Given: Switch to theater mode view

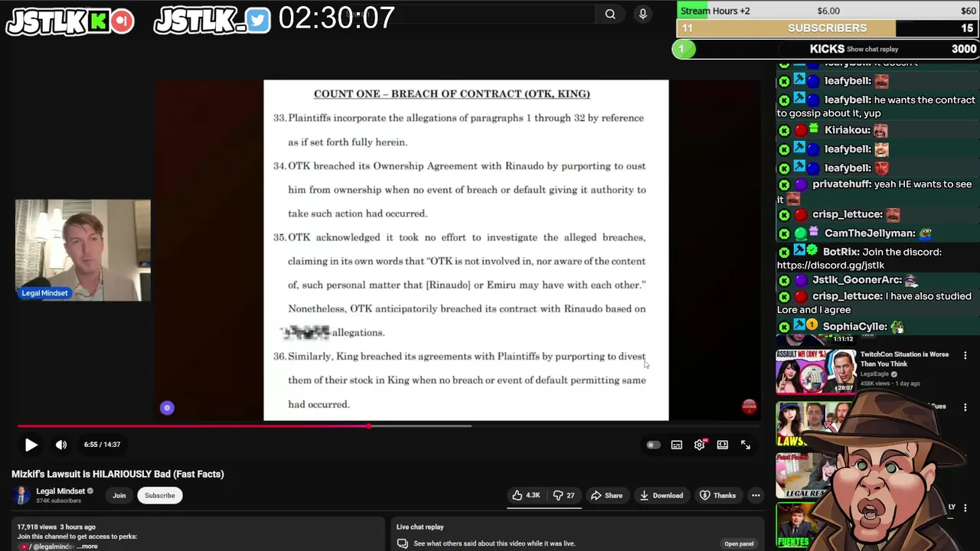Looking at the screenshot, I should (x=723, y=445).
